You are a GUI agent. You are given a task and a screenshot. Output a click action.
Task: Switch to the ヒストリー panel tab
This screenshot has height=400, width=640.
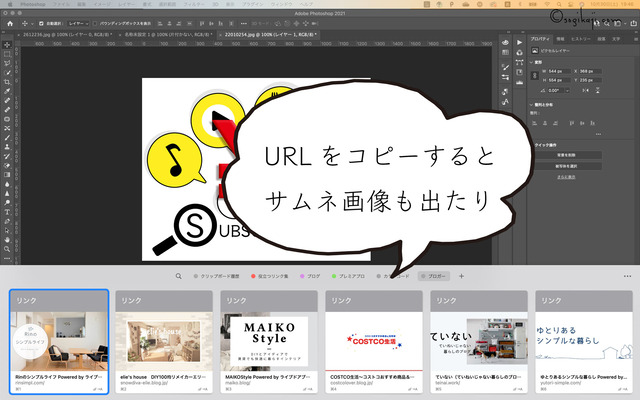pyautogui.click(x=580, y=39)
